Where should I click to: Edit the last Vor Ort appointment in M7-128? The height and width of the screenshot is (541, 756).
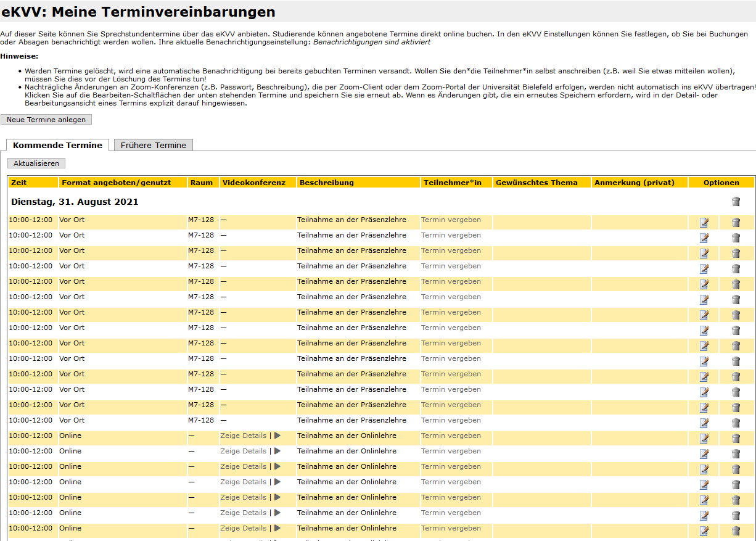click(x=704, y=423)
